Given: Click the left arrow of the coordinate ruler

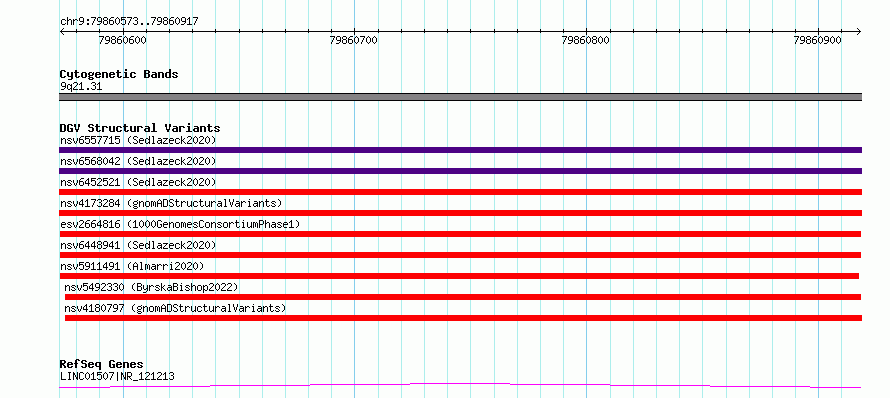Looking at the screenshot, I should 62,31.
